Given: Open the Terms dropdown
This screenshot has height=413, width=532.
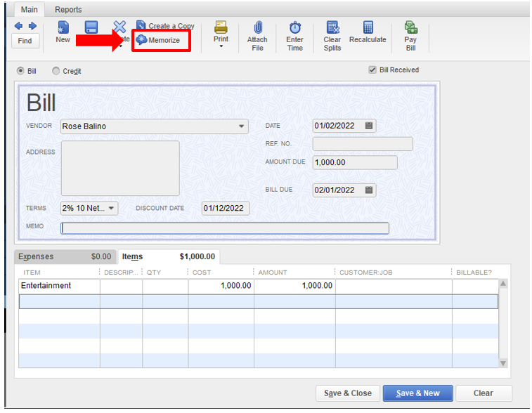Looking at the screenshot, I should tap(111, 208).
